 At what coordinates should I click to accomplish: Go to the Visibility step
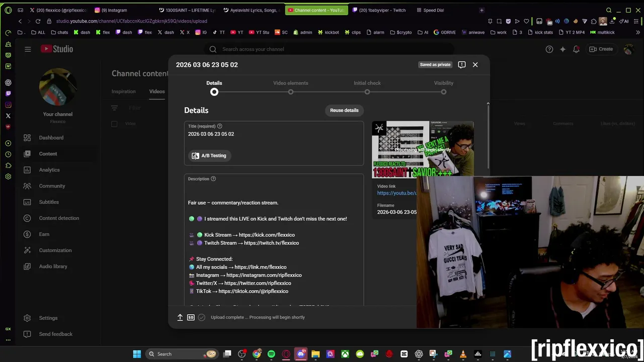coord(444,87)
